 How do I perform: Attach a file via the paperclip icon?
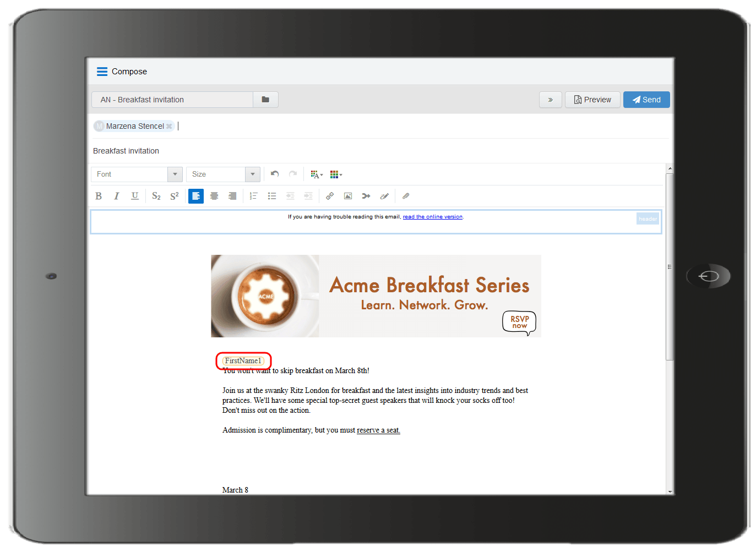click(406, 196)
